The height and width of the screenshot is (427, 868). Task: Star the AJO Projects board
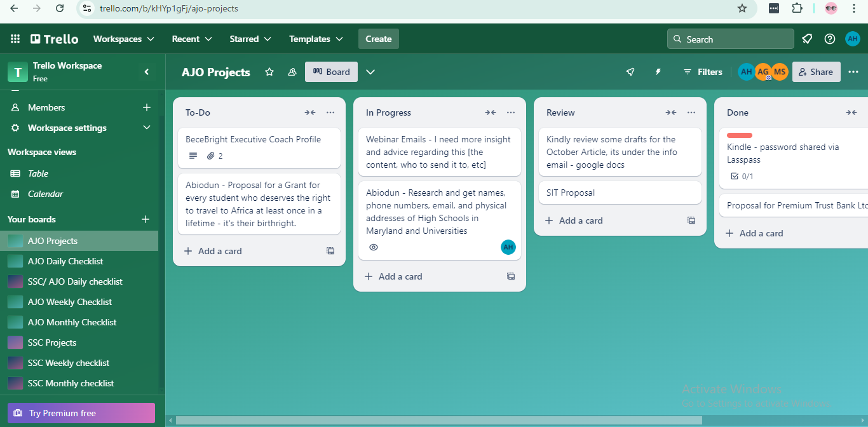tap(269, 72)
